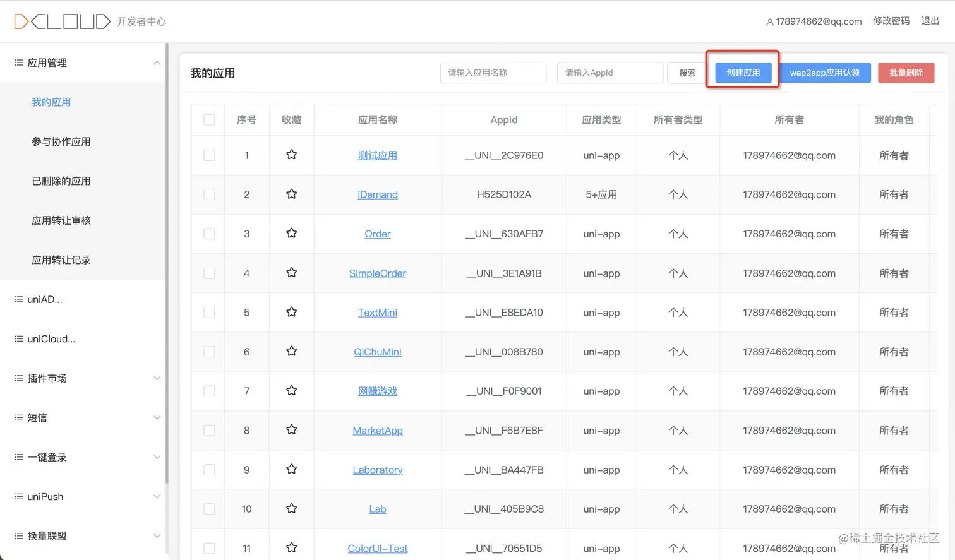Click the 批量删除 button
955x560 pixels.
click(x=906, y=73)
